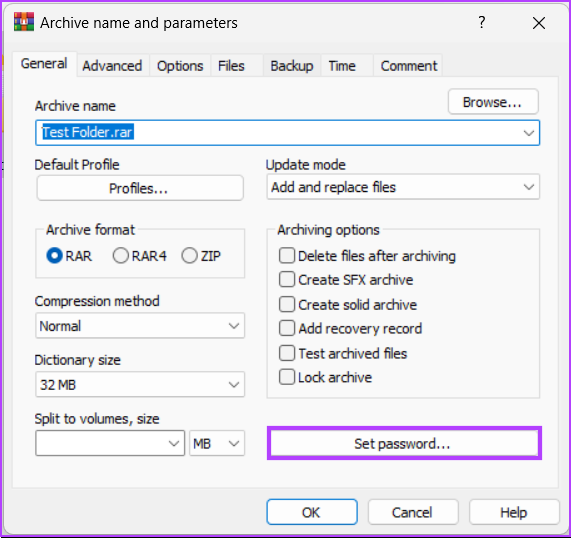Click the Browse button
The width and height of the screenshot is (571, 538).
point(493,102)
